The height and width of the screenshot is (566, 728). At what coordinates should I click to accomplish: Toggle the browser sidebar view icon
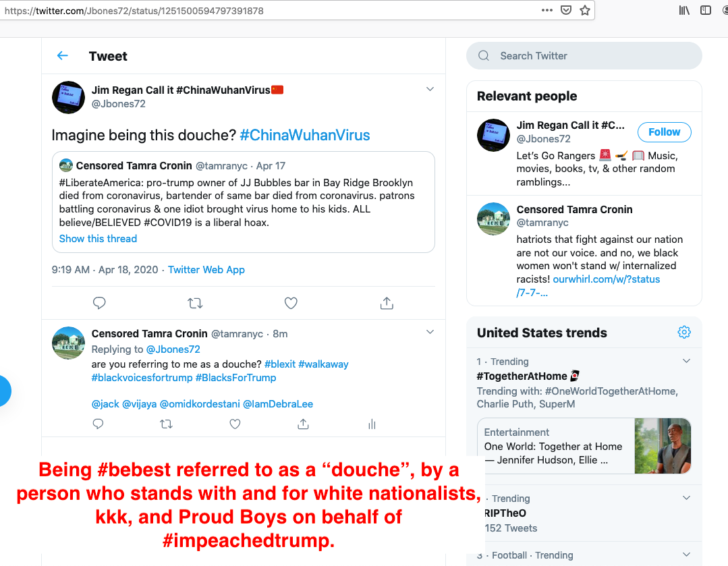(x=706, y=10)
